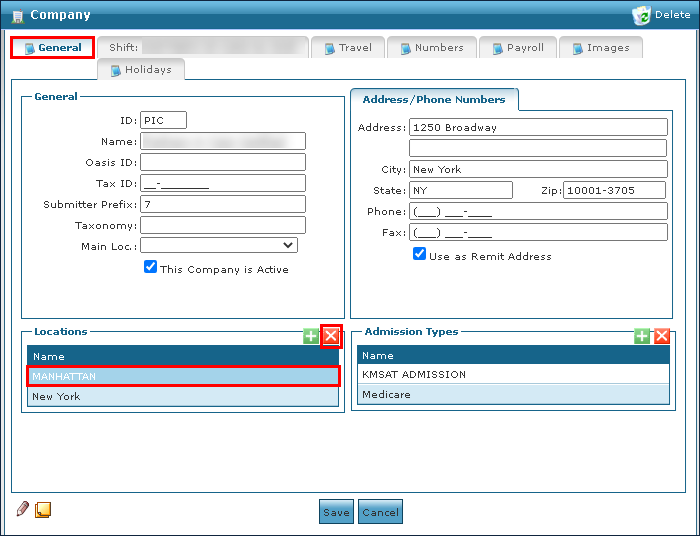Click into the Tax ID field
The width and height of the screenshot is (700, 536).
(x=222, y=183)
